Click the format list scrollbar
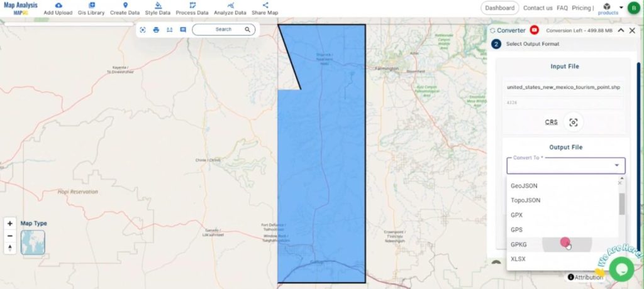Image resolution: width=644 pixels, height=289 pixels. pos(622,204)
